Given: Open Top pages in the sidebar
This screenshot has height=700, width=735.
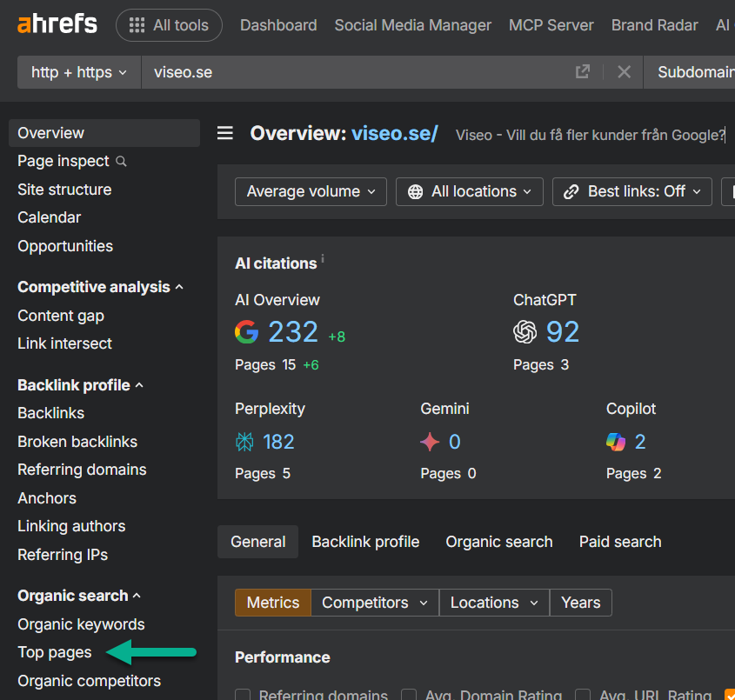Looking at the screenshot, I should [x=54, y=652].
